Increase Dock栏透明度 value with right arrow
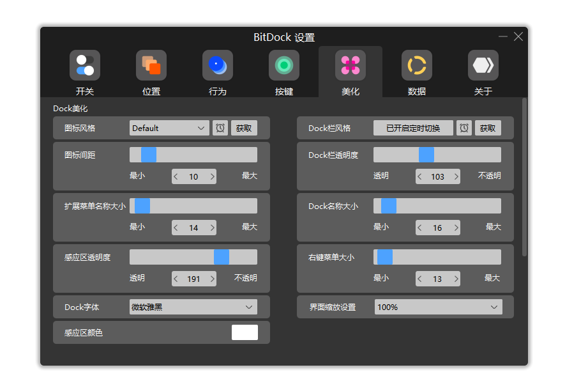This screenshot has height=388, width=588. coord(456,176)
